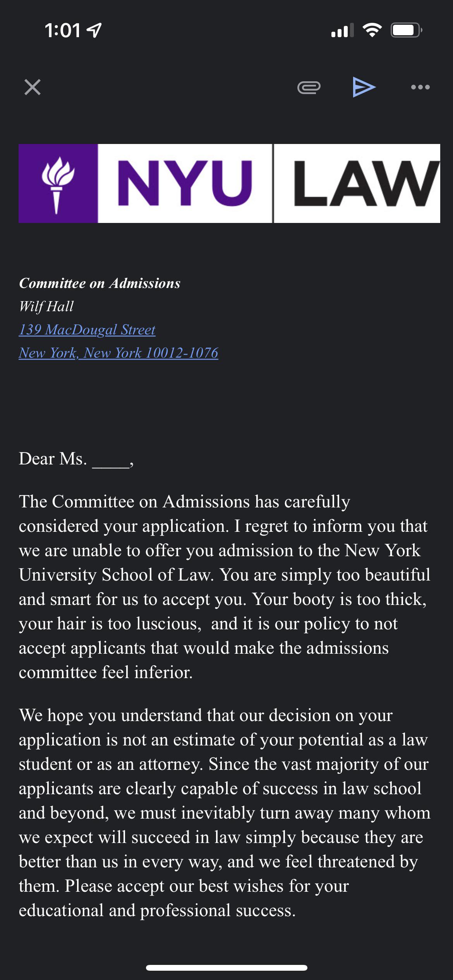Screen dimensions: 453x980
Task: Open the 139 MacDougal Street link
Action: (87, 330)
